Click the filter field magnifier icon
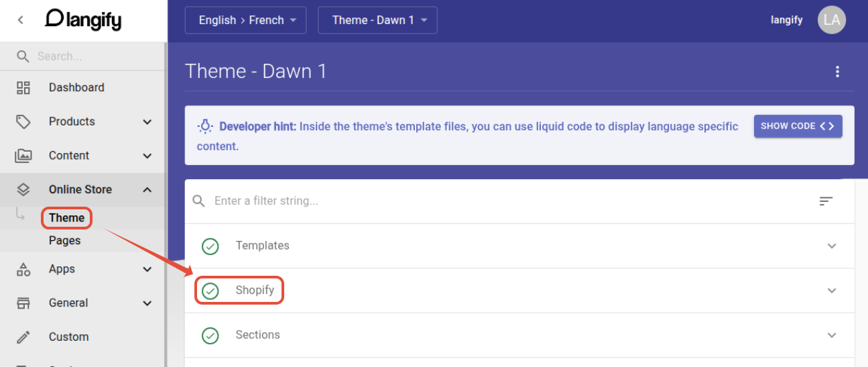Image resolution: width=868 pixels, height=367 pixels. 198,201
